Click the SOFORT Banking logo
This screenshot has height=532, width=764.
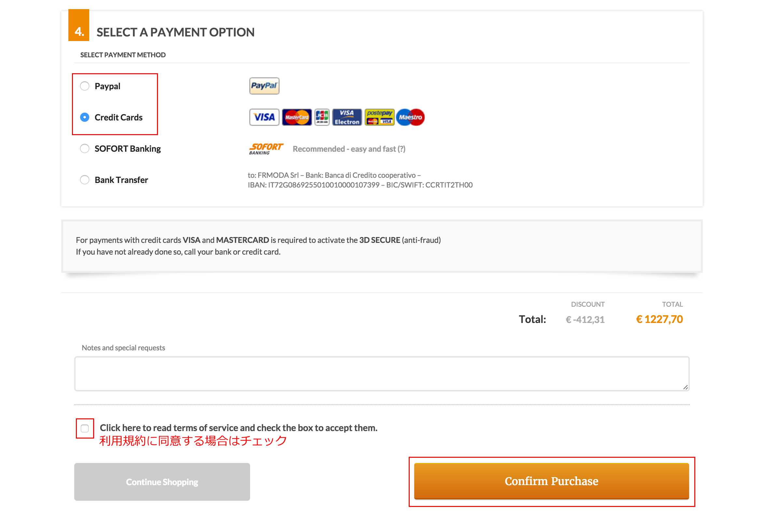(266, 149)
